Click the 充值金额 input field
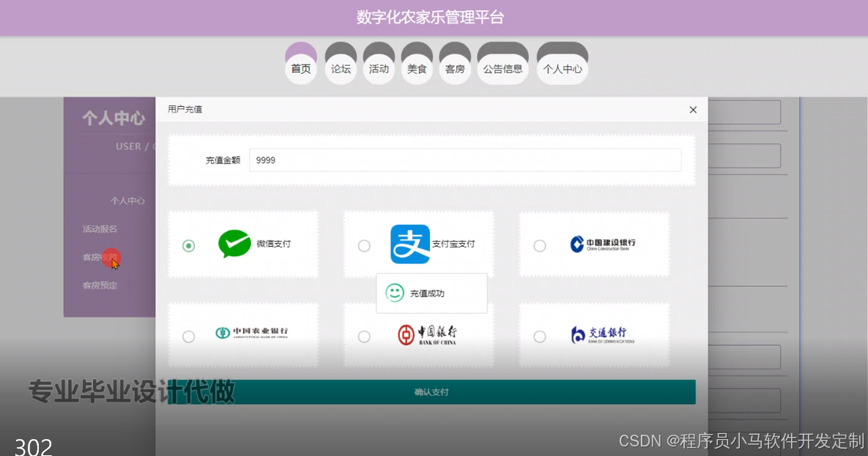The width and height of the screenshot is (868, 456). pos(465,160)
